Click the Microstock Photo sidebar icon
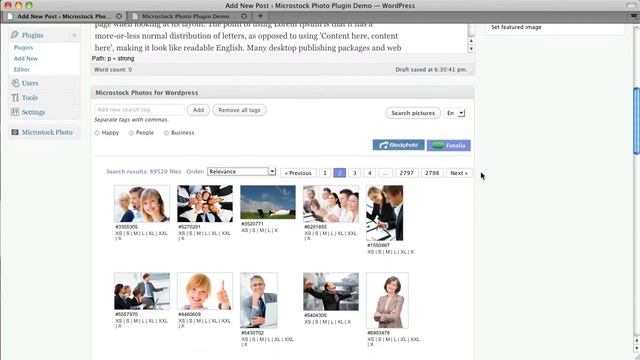Viewport: 640px width, 360px height. (x=15, y=132)
